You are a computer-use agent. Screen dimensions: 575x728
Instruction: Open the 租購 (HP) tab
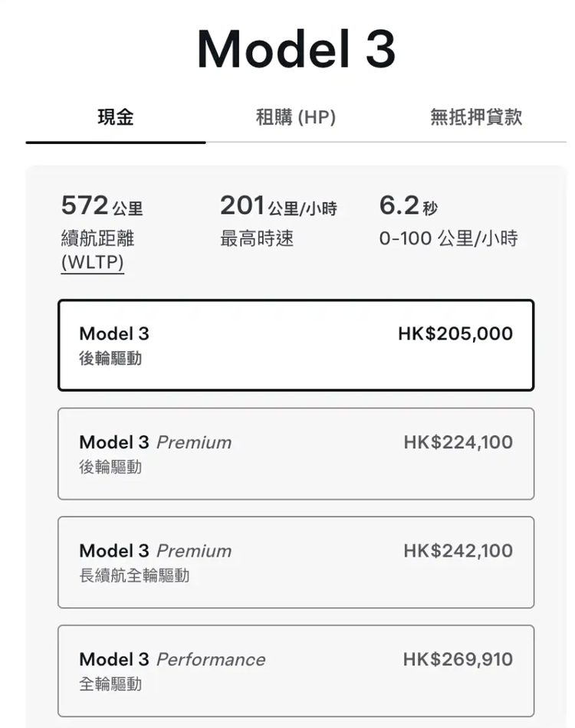coord(296,117)
